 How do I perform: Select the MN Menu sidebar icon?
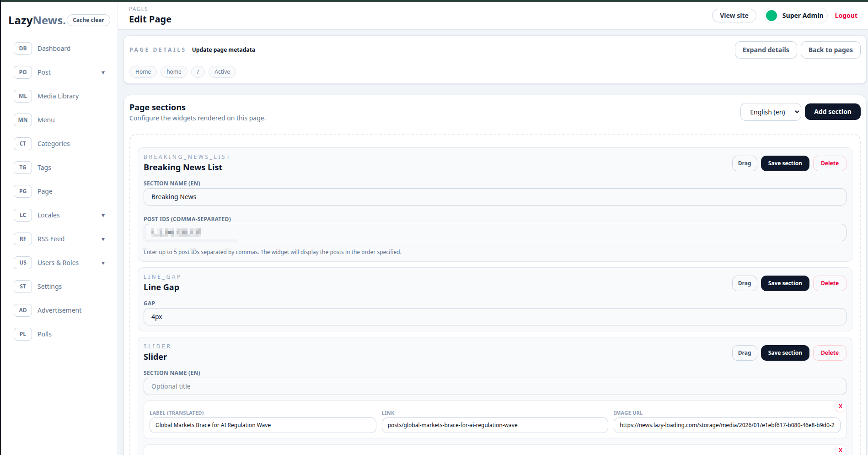pos(23,120)
